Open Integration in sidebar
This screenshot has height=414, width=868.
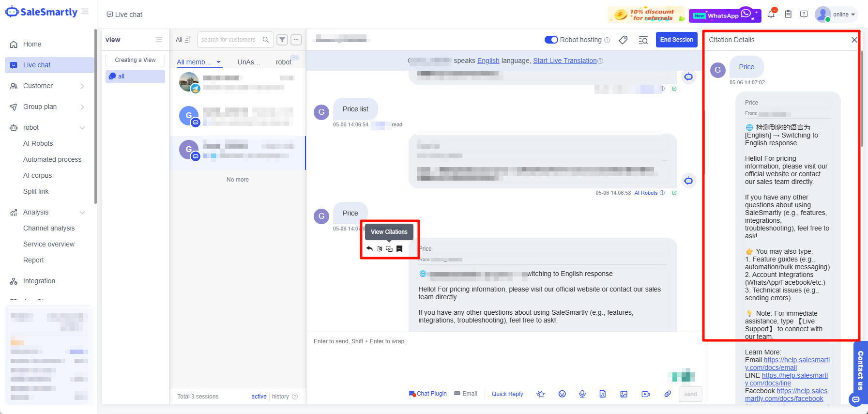tap(39, 281)
